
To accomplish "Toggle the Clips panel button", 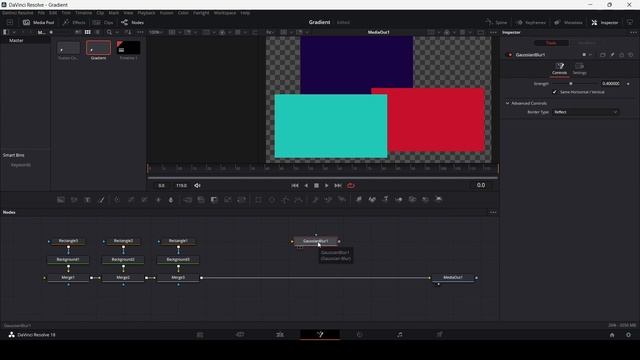I will tap(103, 22).
